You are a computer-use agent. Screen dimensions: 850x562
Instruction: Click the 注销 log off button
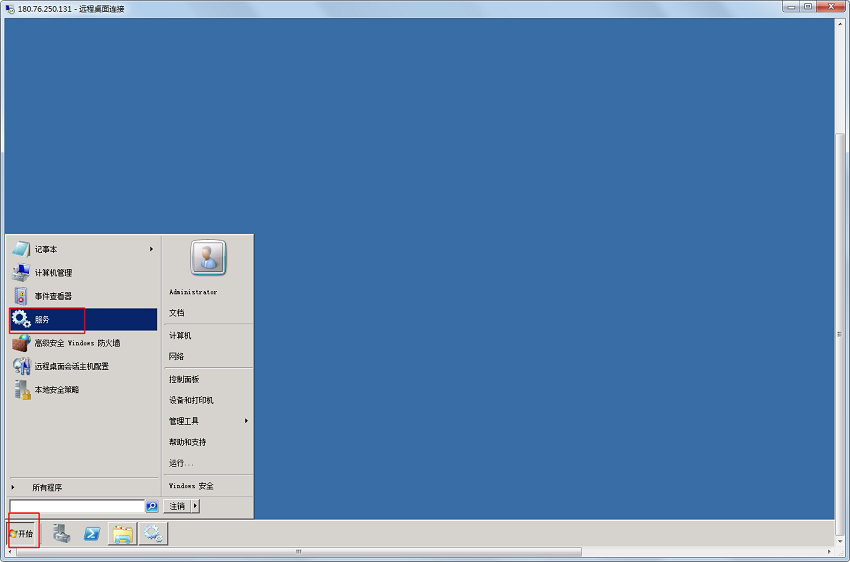click(177, 506)
